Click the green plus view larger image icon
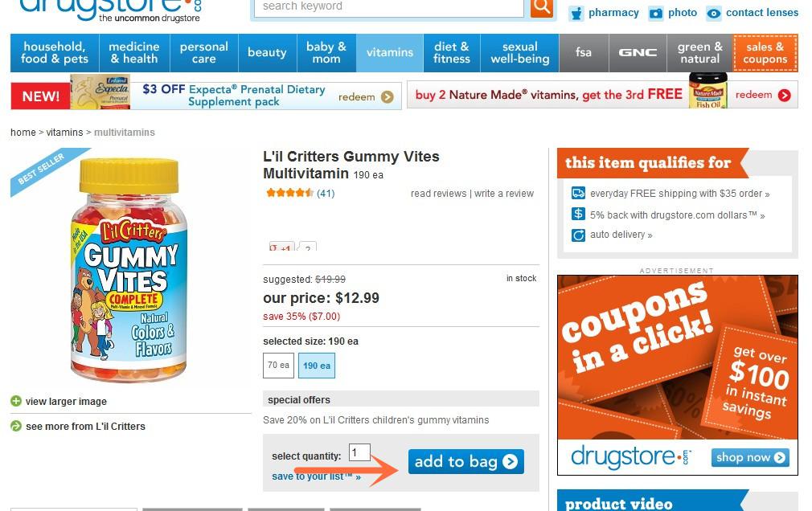Viewport: 812px width, 511px height. [16, 401]
